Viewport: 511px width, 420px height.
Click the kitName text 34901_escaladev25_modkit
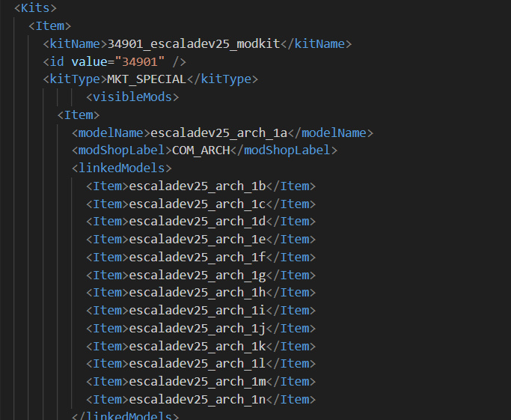pos(193,43)
